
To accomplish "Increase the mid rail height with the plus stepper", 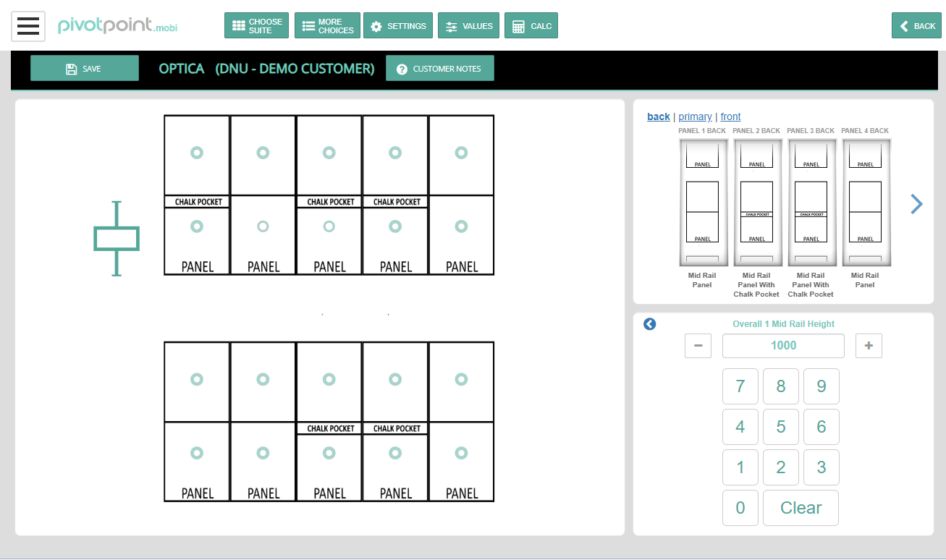I will [x=869, y=345].
